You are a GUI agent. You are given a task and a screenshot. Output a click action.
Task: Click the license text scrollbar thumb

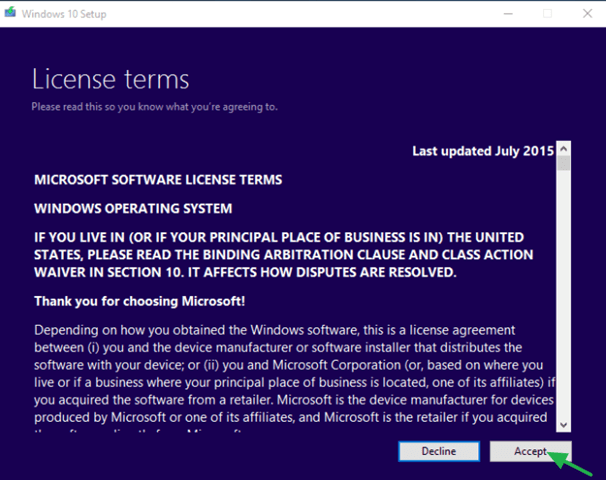click(563, 163)
